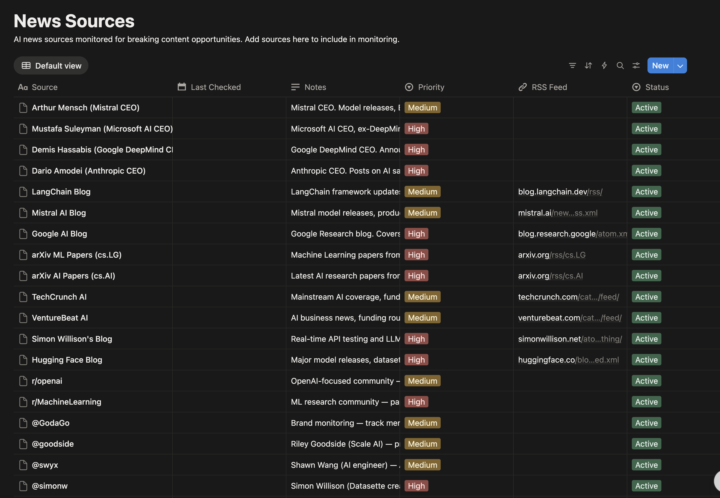Change Active status for Dario Amodei row
Viewport: 720px width, 498px height.
pos(647,171)
